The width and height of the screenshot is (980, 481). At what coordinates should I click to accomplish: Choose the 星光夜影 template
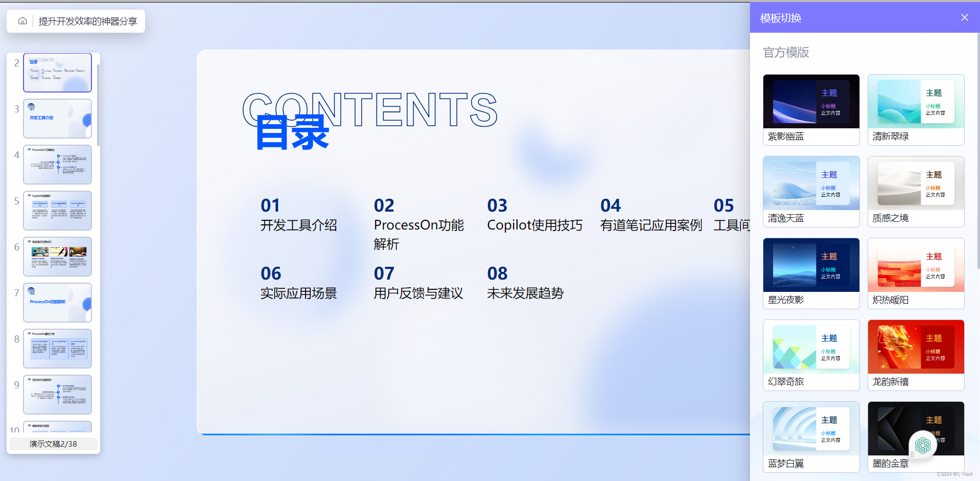tap(811, 273)
